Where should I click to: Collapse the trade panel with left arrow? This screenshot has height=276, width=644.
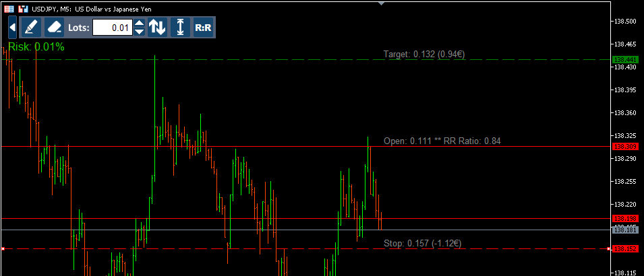12,28
